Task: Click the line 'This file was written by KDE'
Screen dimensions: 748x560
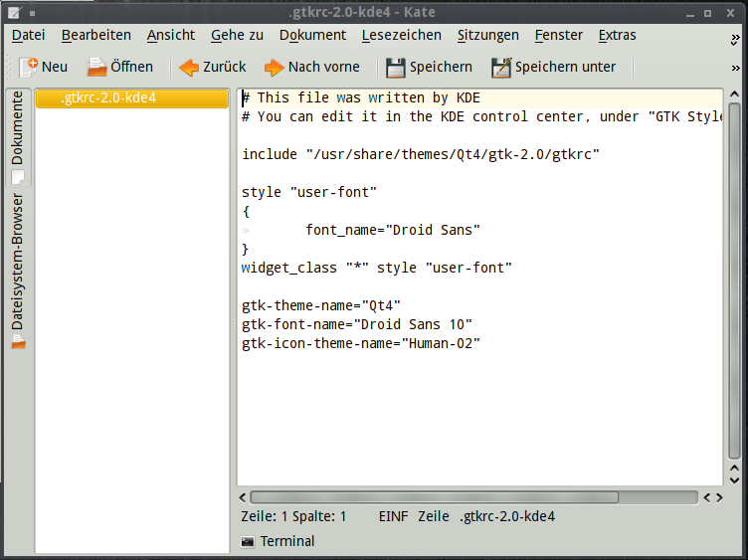Action: [x=361, y=97]
